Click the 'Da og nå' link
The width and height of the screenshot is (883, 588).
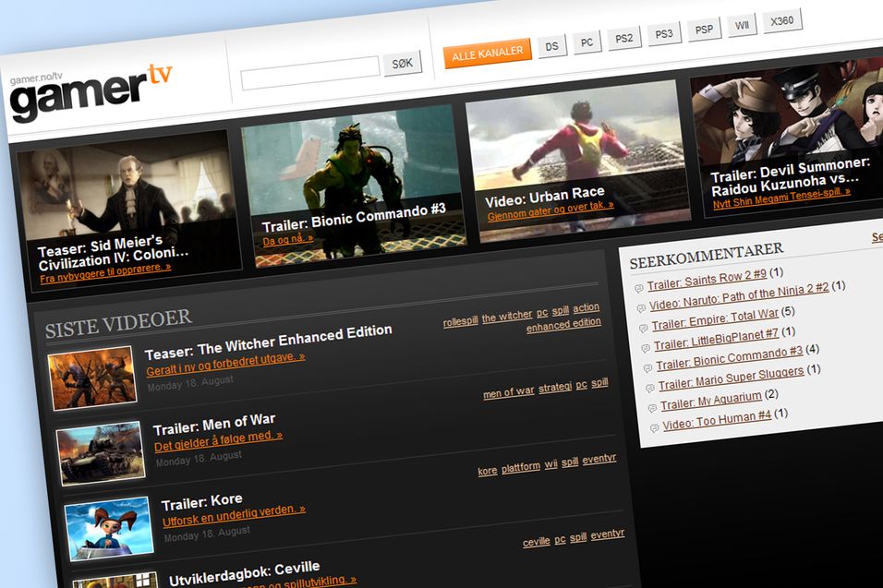(288, 240)
